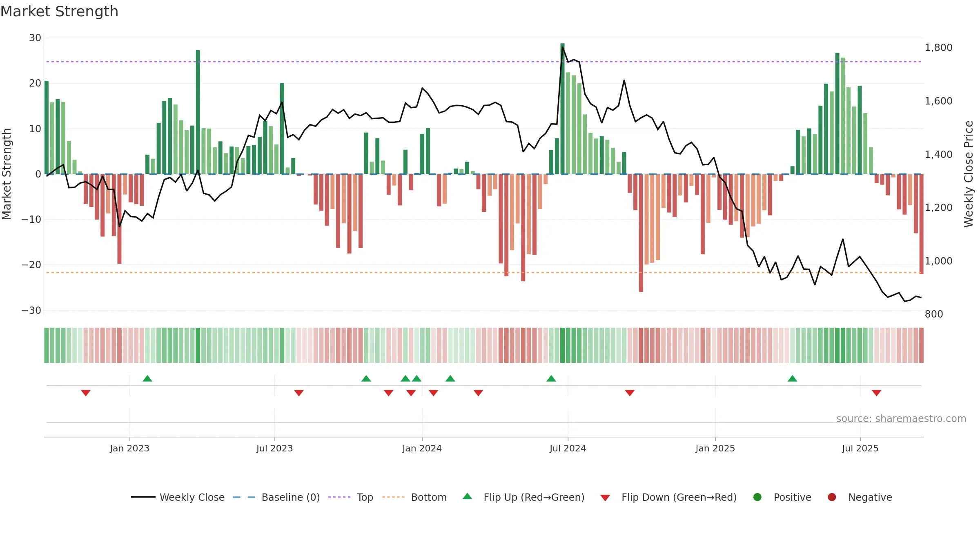The image size is (980, 551).
Task: Click the red Negative dot in legend
Action: pyautogui.click(x=832, y=497)
